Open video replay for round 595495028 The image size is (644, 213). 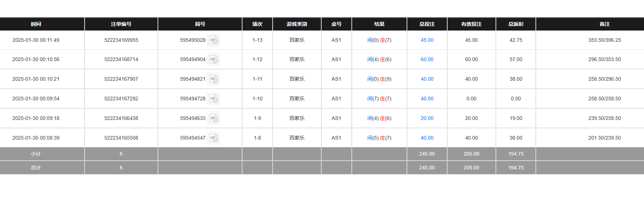point(213,40)
